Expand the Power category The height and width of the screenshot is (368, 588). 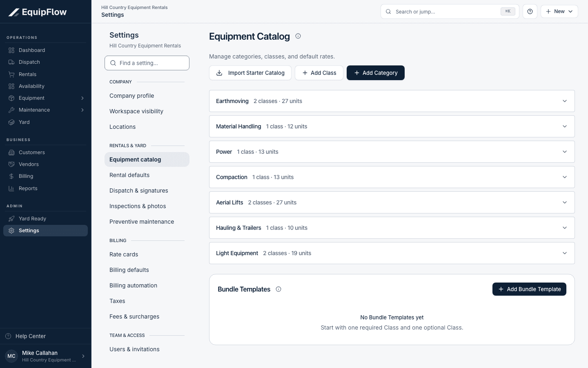click(x=392, y=152)
